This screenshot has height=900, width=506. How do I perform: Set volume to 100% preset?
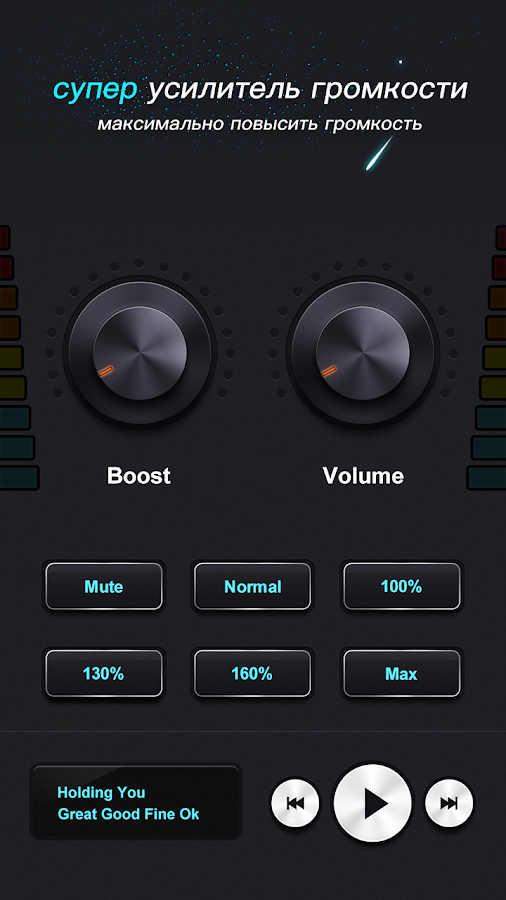(x=402, y=587)
